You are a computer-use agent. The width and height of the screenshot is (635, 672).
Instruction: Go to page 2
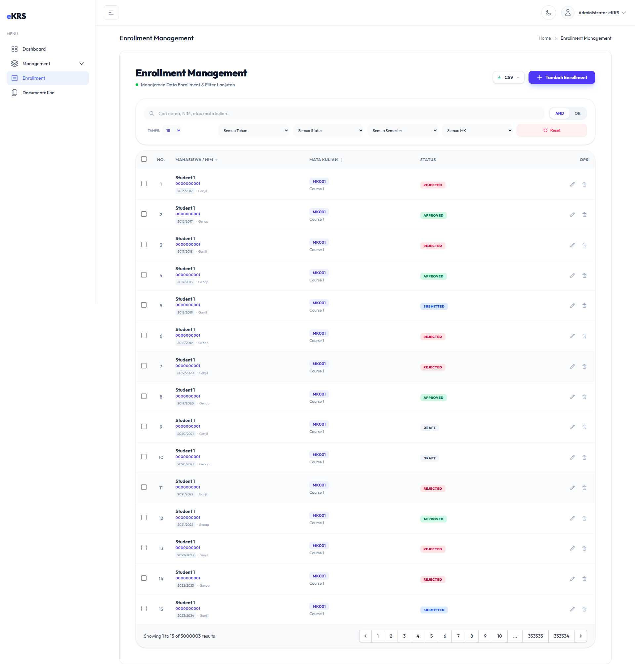[x=391, y=636]
